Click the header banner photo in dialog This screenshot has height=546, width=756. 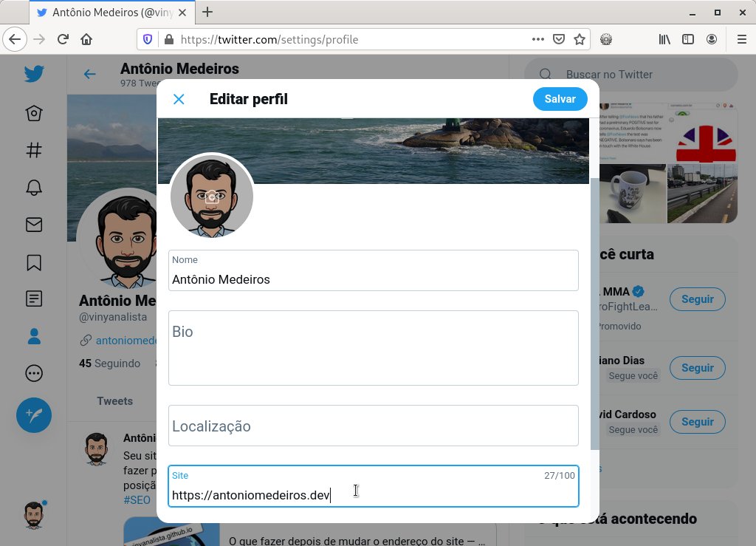(373, 151)
